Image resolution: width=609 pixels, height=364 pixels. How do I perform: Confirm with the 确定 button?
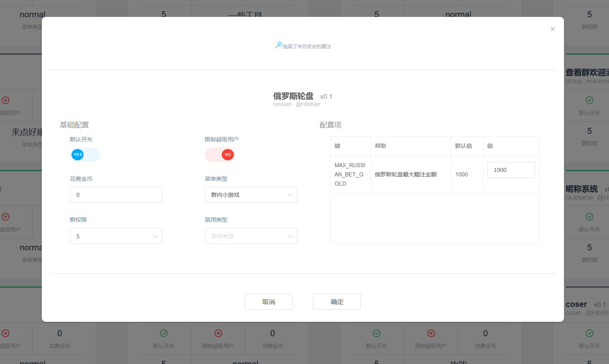coord(337,302)
